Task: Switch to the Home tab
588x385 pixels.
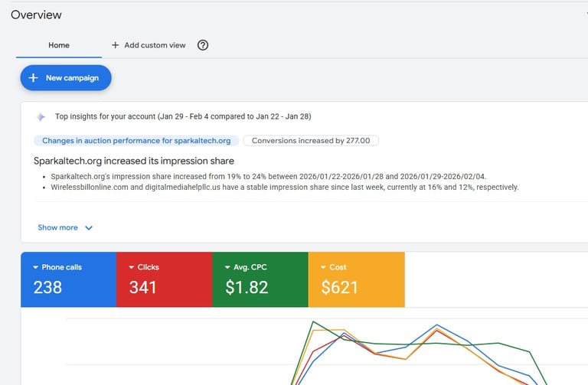Action: (x=59, y=45)
